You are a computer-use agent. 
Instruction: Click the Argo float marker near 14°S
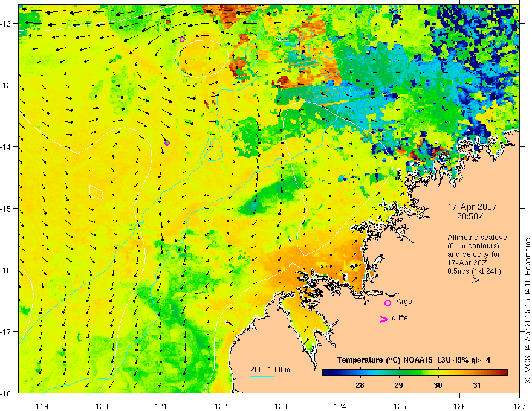pyautogui.click(x=167, y=143)
